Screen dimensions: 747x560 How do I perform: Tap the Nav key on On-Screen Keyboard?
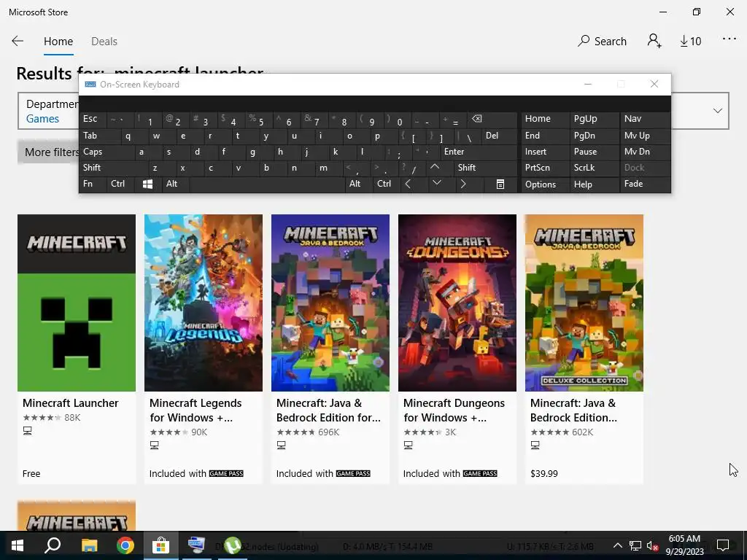645,119
